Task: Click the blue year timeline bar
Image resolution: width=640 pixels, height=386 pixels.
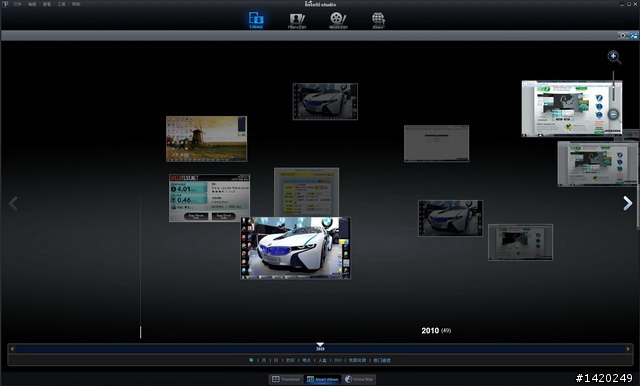Action: coord(320,349)
